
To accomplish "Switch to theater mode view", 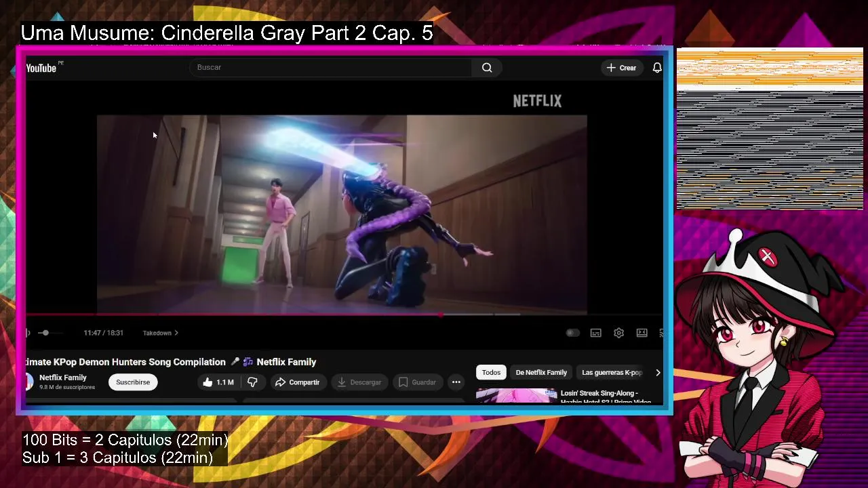I will coord(642,333).
